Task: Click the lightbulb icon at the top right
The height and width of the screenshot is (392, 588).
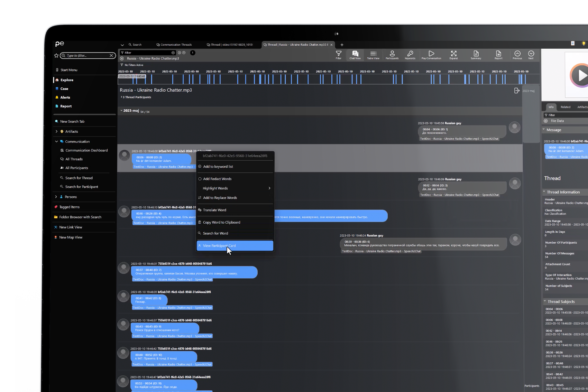Action: (584, 44)
